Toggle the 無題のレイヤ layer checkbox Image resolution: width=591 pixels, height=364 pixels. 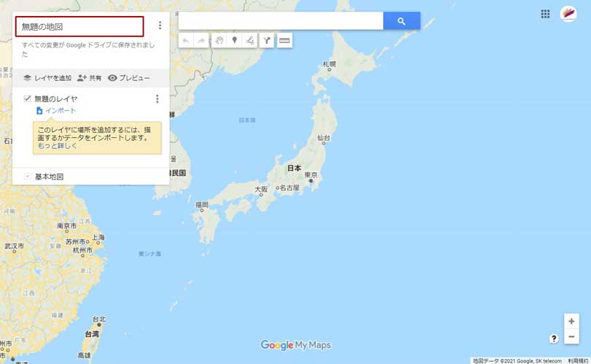coord(27,98)
